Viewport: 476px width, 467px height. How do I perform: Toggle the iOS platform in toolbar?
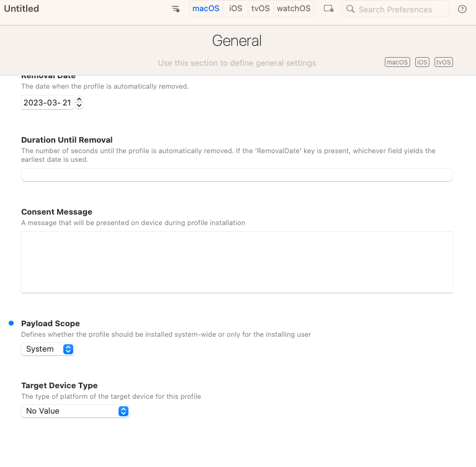pos(236,9)
